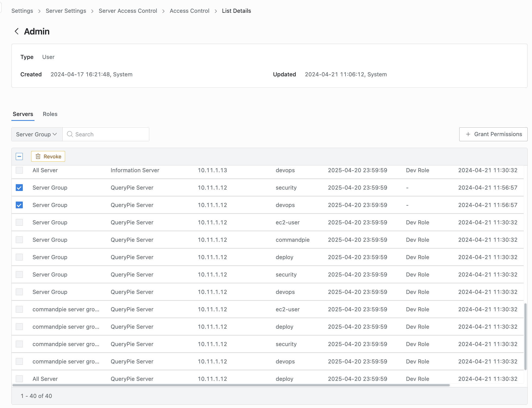Click the magnifier icon in the search field
Viewport: 532px width, 408px height.
click(70, 134)
